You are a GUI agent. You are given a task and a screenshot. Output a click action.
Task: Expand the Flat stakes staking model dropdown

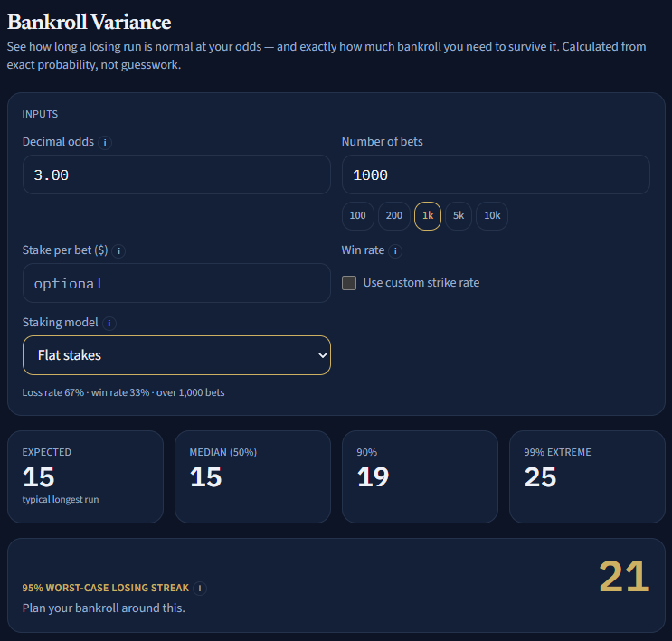point(176,355)
